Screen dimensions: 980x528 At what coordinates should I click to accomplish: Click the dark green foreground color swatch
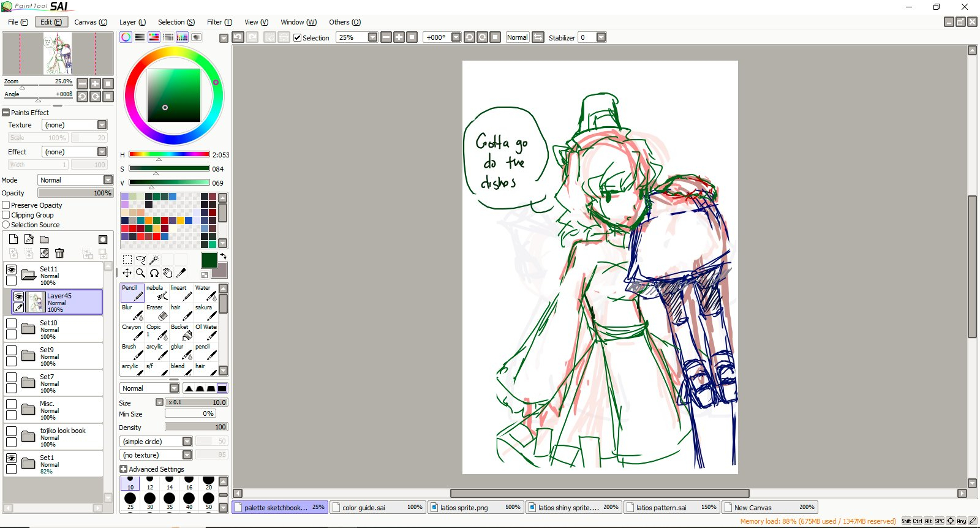(209, 260)
